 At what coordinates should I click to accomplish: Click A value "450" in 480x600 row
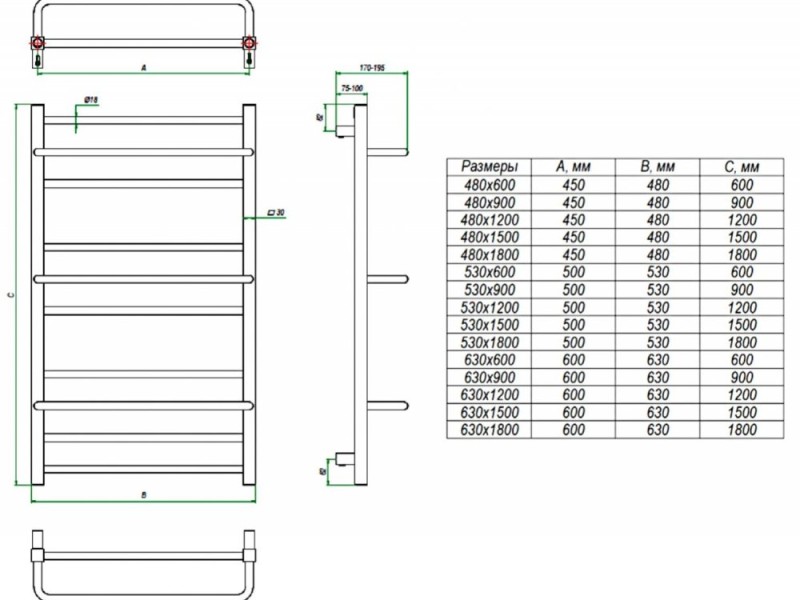point(573,185)
